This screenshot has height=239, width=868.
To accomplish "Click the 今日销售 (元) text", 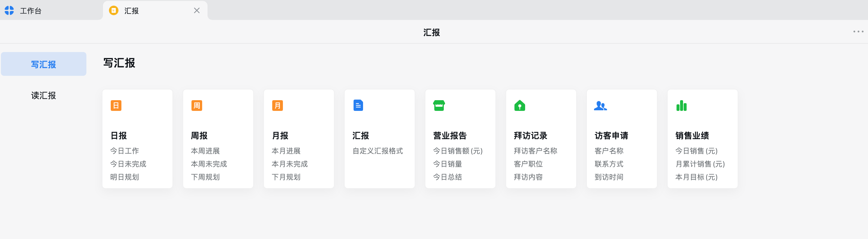I will (696, 150).
